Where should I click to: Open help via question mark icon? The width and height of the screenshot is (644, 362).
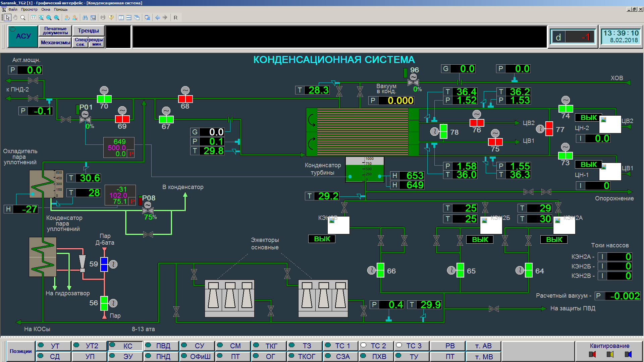pyautogui.click(x=111, y=17)
